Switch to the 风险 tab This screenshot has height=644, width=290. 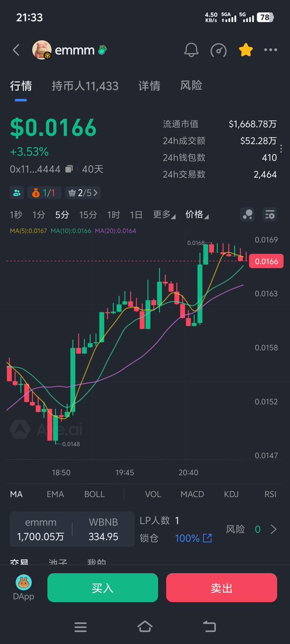point(191,85)
